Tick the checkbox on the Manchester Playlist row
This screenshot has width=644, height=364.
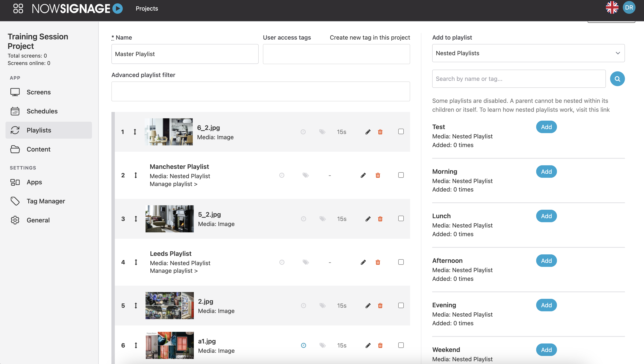click(401, 175)
